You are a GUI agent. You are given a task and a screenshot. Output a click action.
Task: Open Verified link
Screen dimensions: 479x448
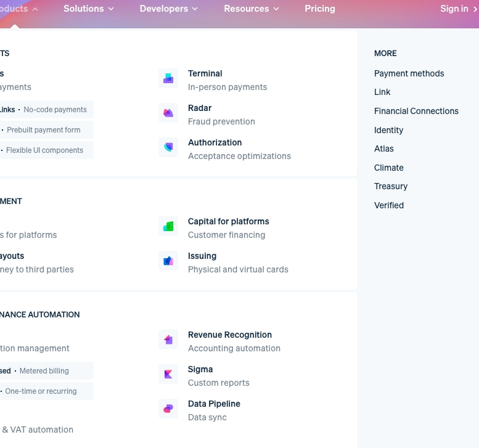point(389,205)
